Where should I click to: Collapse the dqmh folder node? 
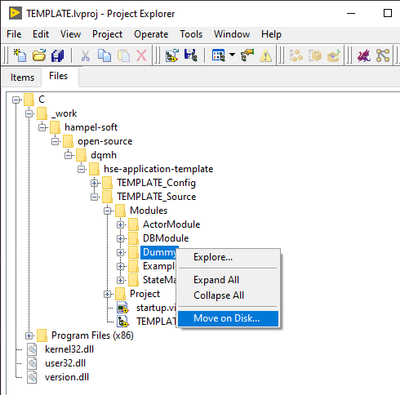click(x=68, y=155)
